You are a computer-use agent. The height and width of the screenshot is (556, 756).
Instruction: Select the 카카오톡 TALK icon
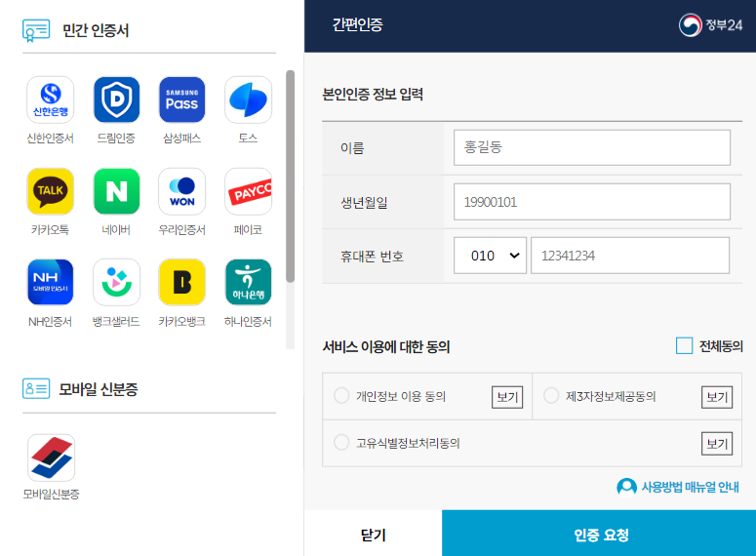pyautogui.click(x=50, y=191)
